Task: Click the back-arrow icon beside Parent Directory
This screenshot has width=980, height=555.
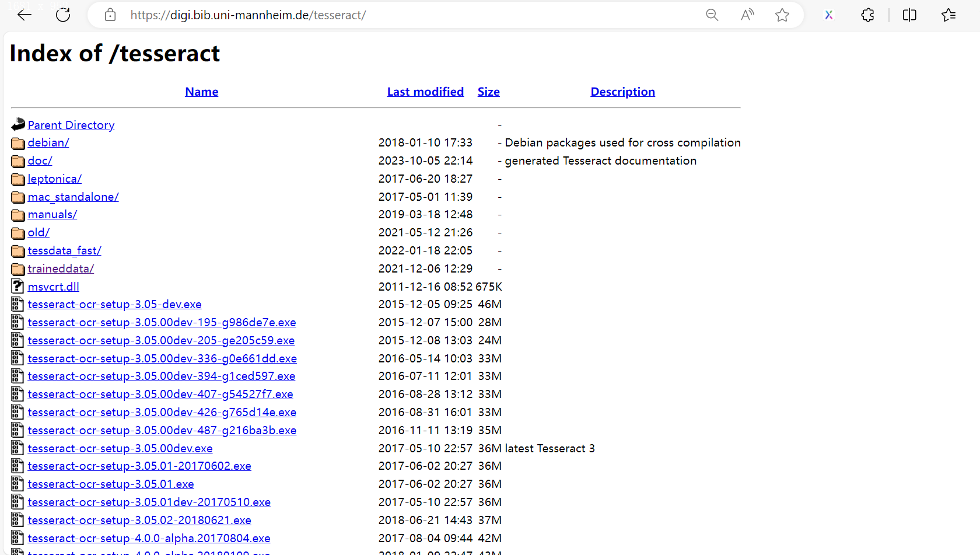Action: (x=18, y=124)
